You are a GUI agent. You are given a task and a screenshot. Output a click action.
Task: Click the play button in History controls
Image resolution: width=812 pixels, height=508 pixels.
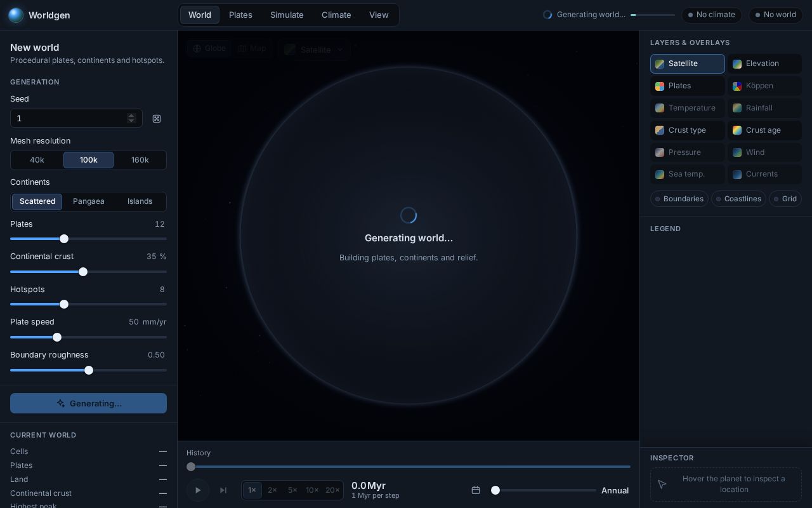click(198, 490)
